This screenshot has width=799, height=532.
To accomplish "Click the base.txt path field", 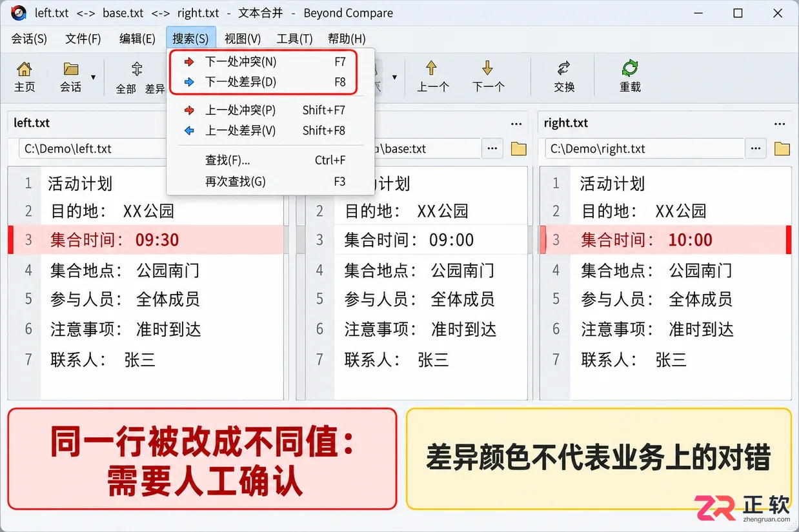I will (427, 148).
